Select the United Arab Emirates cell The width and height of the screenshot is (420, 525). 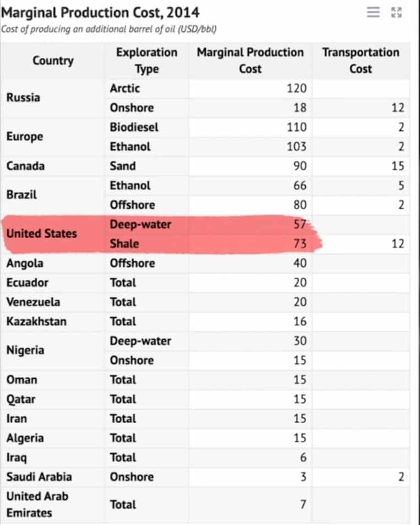tap(53, 505)
